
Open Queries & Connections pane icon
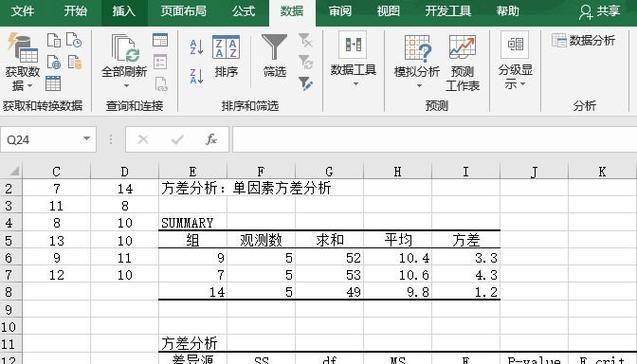tap(160, 40)
